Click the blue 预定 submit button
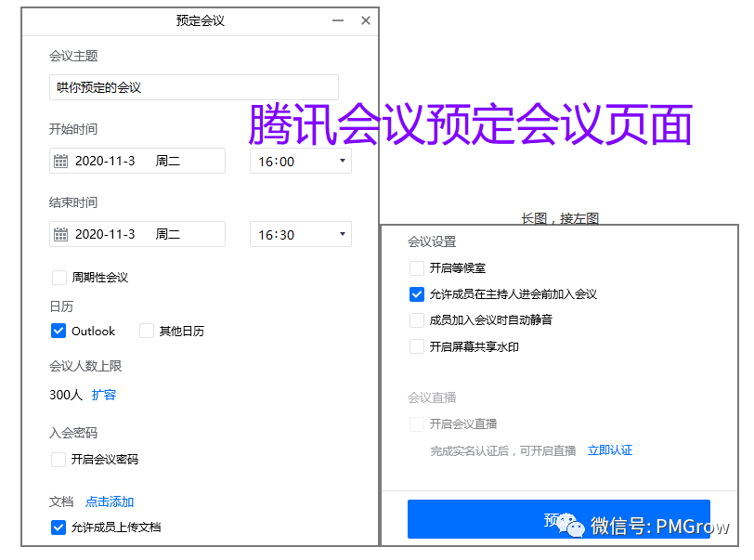This screenshot has height=560, width=754. click(x=559, y=519)
